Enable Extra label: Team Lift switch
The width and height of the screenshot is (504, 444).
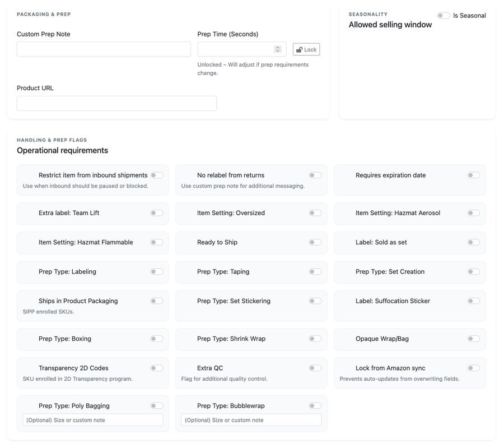click(157, 213)
